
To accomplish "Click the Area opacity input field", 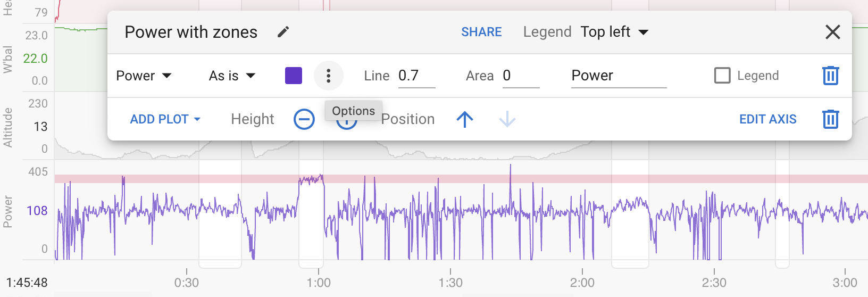I will click(x=521, y=76).
